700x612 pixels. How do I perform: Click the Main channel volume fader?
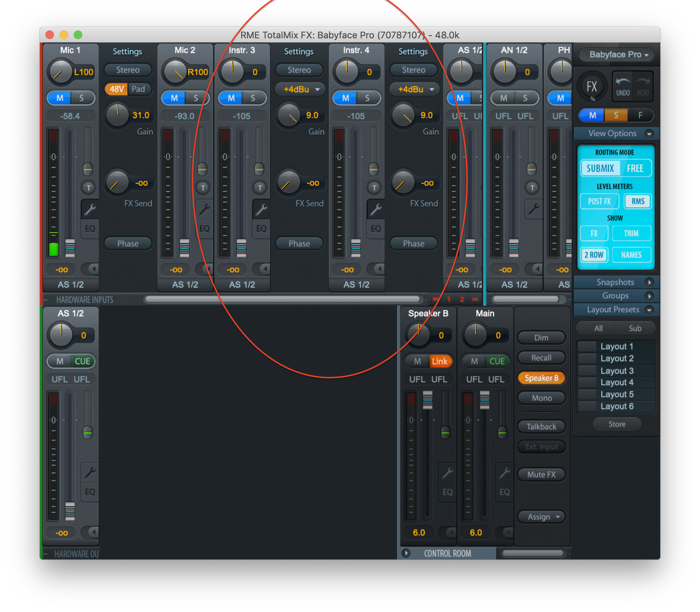click(484, 400)
